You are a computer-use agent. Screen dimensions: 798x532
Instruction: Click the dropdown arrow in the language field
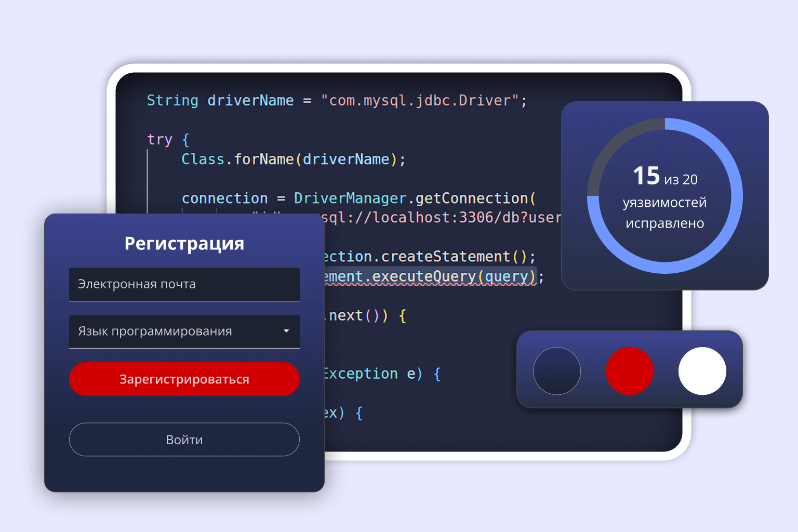(286, 331)
